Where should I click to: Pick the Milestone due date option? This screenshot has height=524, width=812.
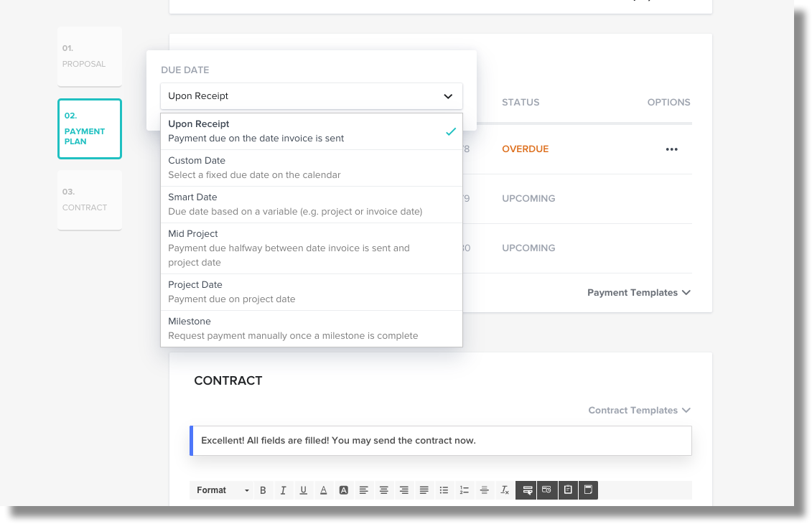(311, 329)
